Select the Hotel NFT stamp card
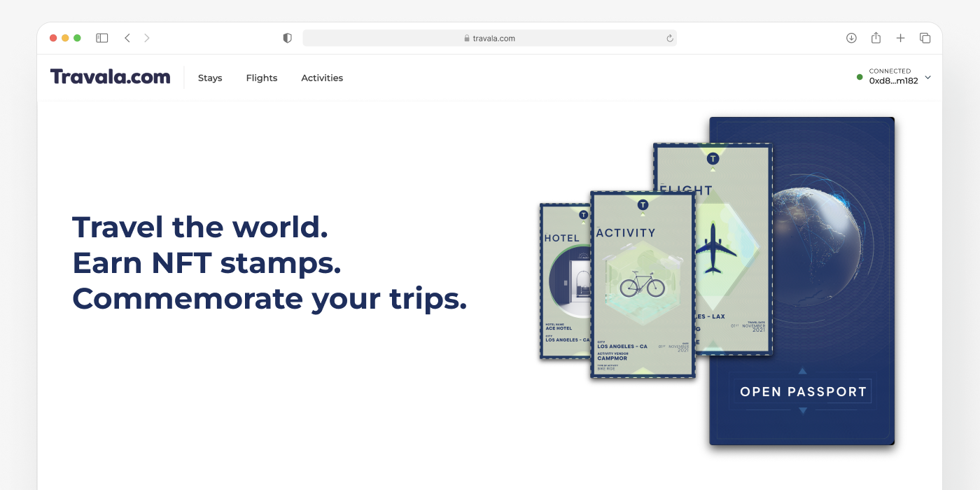Screen dimensions: 980x490 [x=565, y=281]
